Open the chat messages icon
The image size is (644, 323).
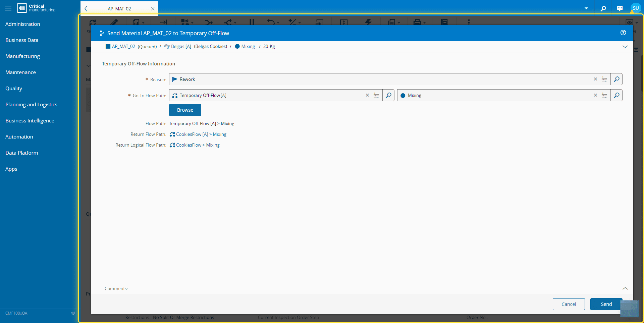[620, 8]
